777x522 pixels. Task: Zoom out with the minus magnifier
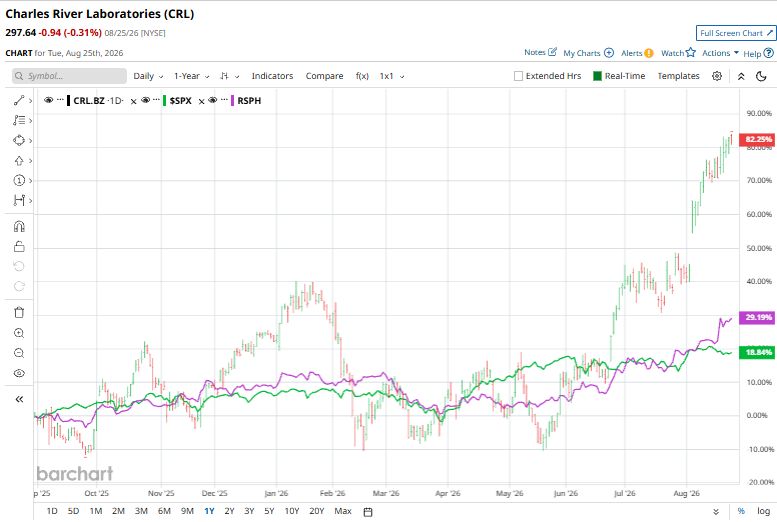coord(19,353)
